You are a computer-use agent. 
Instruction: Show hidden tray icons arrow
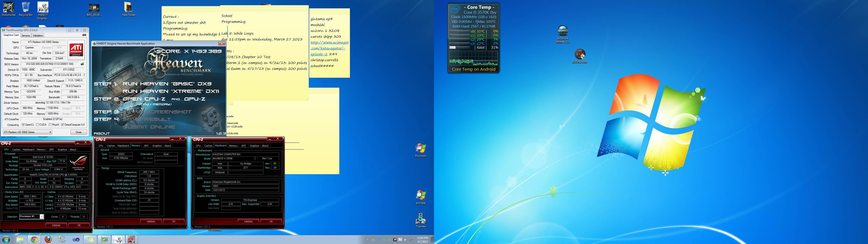pyautogui.click(x=367, y=240)
